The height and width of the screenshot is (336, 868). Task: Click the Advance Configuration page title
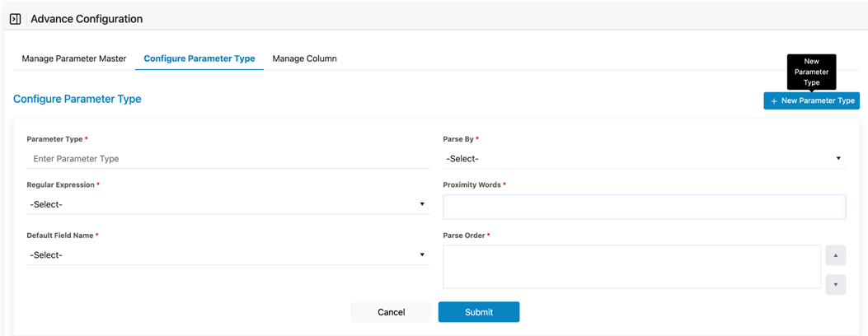[x=87, y=19]
